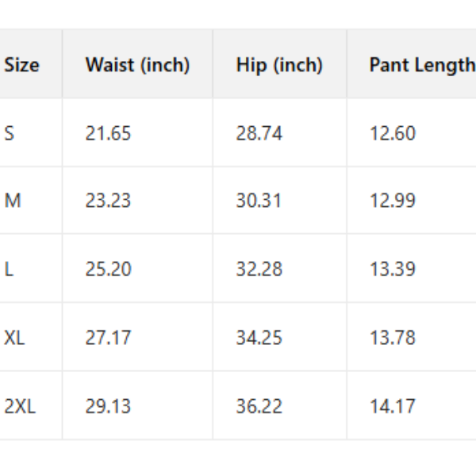The image size is (476, 476).
Task: Click the Waist (inch) column header
Action: coord(137,65)
